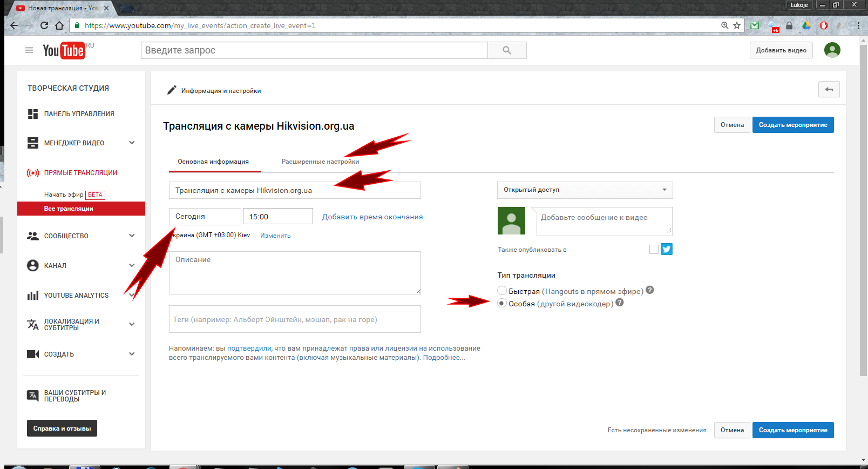The image size is (868, 469).
Task: Open the Открытый доступ privacy dropdown
Action: pos(585,190)
